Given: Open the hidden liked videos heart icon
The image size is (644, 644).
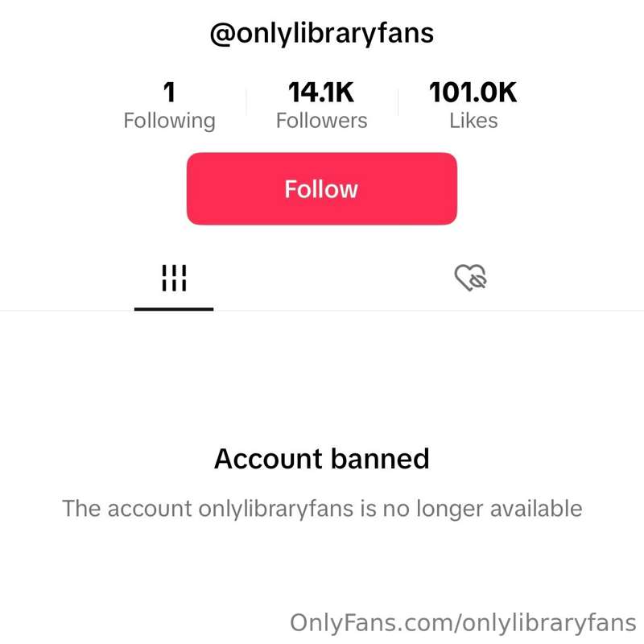Looking at the screenshot, I should point(471,278).
